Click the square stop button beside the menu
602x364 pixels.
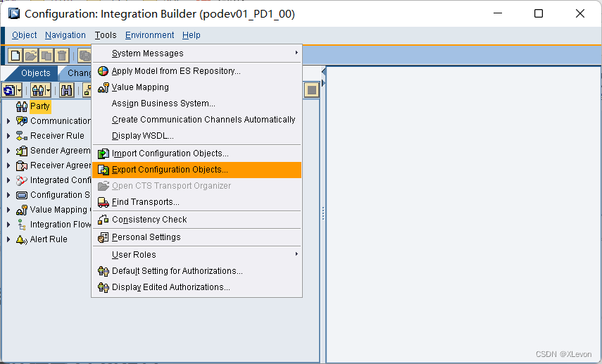click(x=312, y=90)
